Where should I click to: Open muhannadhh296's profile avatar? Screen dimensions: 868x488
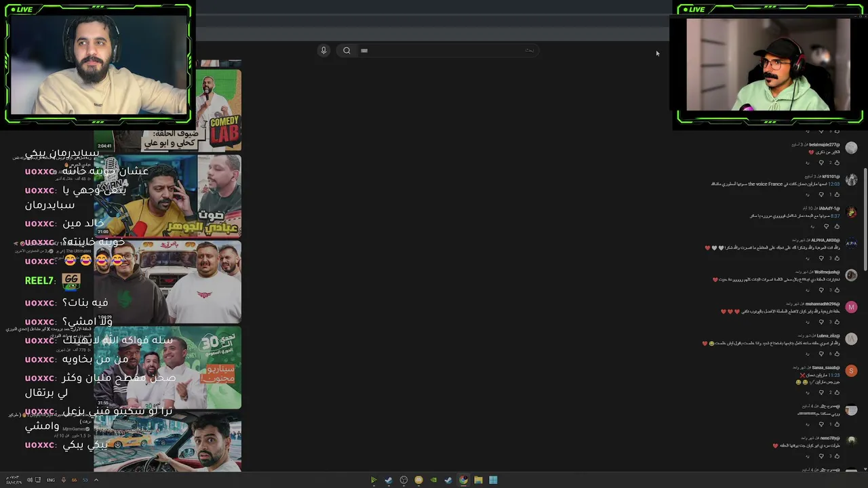point(851,307)
